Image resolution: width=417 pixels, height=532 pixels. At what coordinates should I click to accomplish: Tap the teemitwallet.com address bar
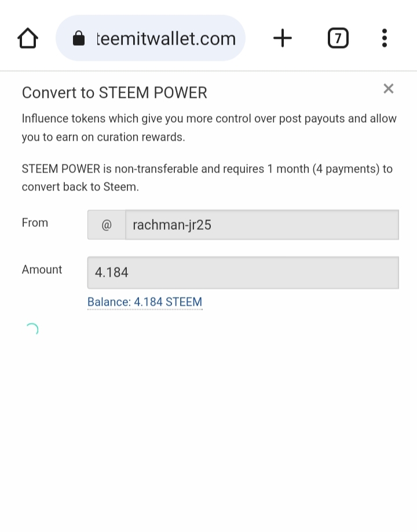pos(166,39)
